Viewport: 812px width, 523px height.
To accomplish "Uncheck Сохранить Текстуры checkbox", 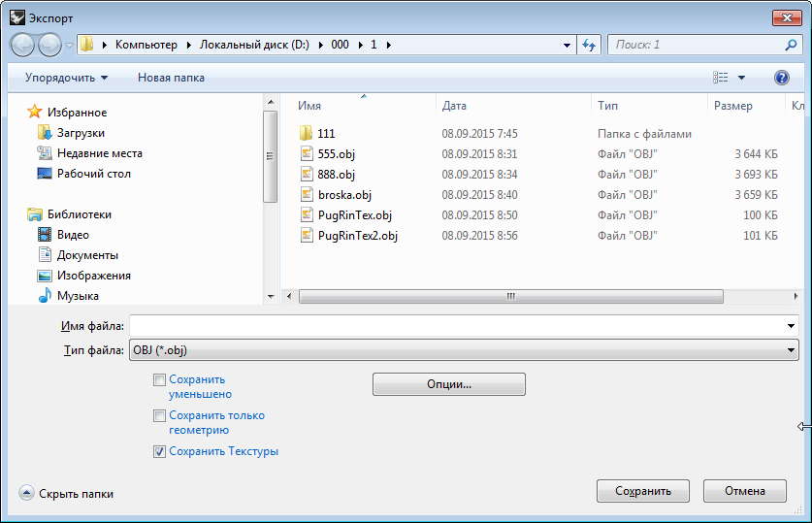I will click(159, 451).
